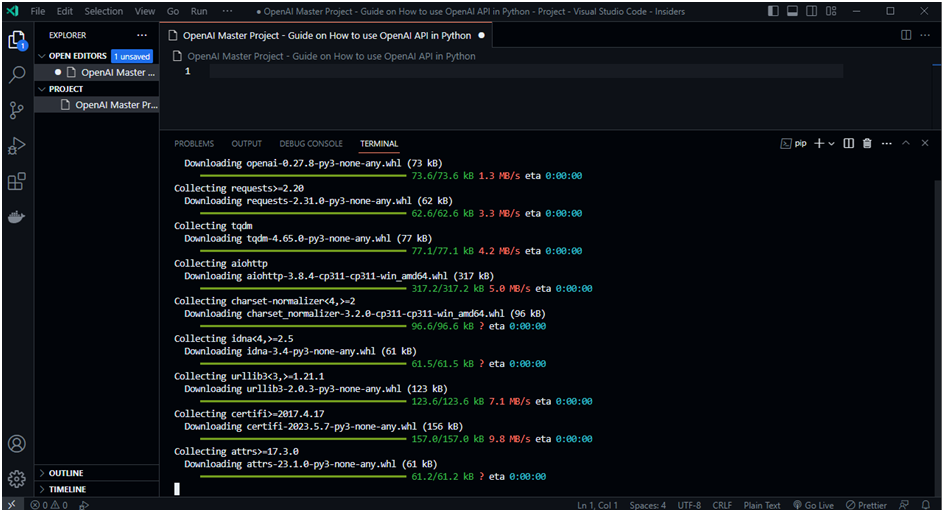Toggle secondary side bar layout icon

pos(812,11)
